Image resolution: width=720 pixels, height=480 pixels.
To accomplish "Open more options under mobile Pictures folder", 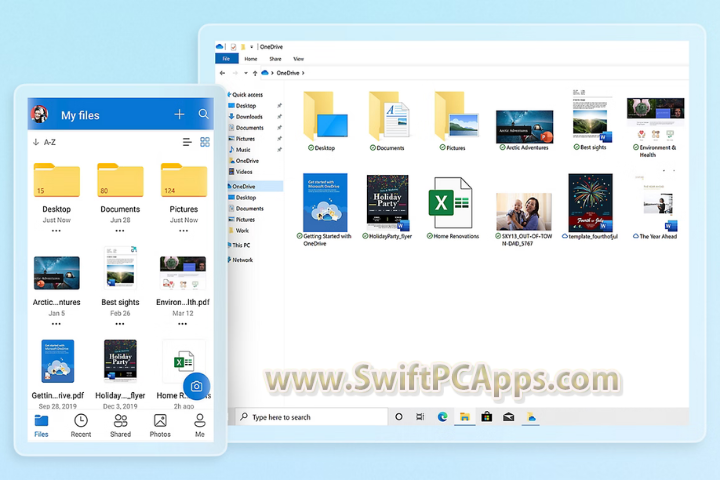I will click(x=183, y=231).
